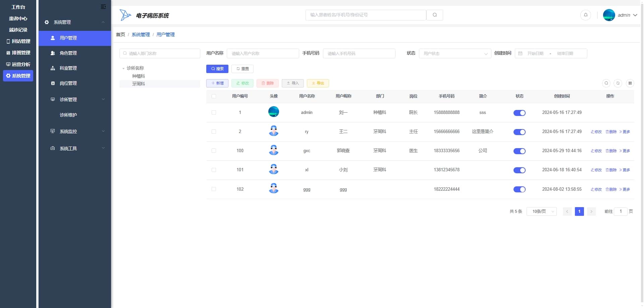
Task: Go to next page arrow
Action: 591,211
